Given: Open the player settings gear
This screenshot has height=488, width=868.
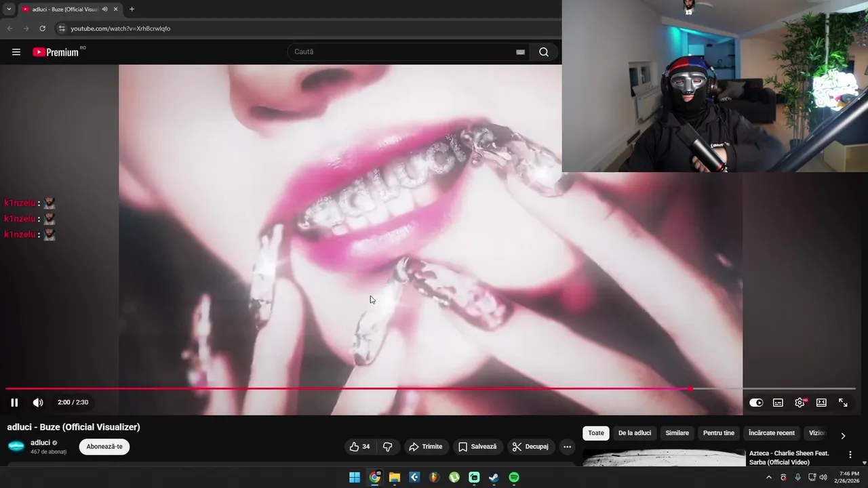Looking at the screenshot, I should coord(800,403).
